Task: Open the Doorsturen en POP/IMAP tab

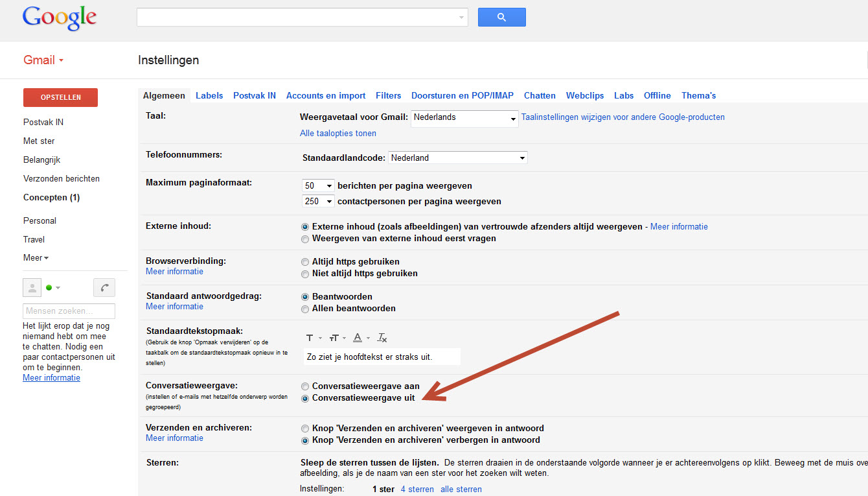Action: (462, 95)
